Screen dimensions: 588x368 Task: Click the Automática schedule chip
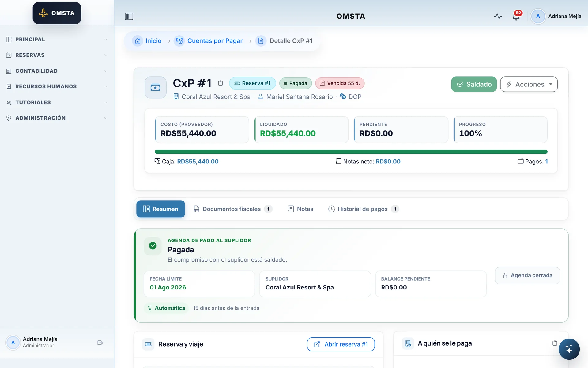pos(166,308)
